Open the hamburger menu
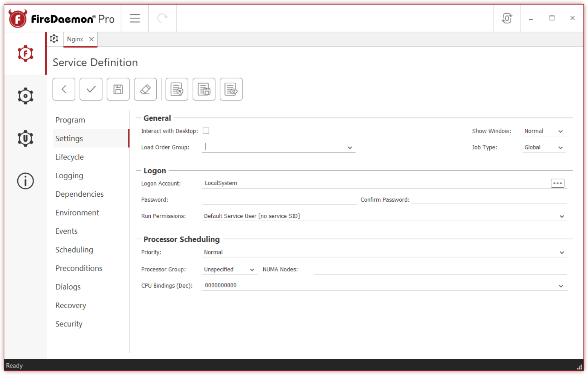The image size is (588, 375). pos(135,18)
